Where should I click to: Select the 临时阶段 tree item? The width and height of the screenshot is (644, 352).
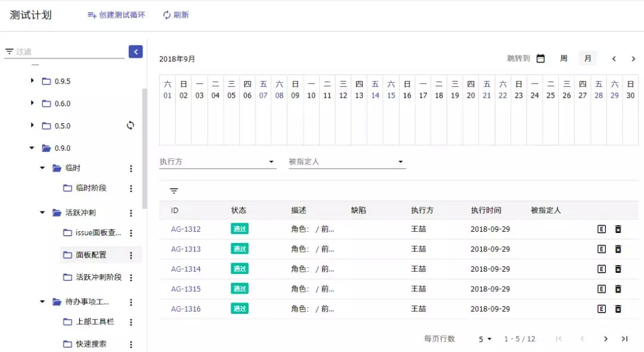point(91,188)
